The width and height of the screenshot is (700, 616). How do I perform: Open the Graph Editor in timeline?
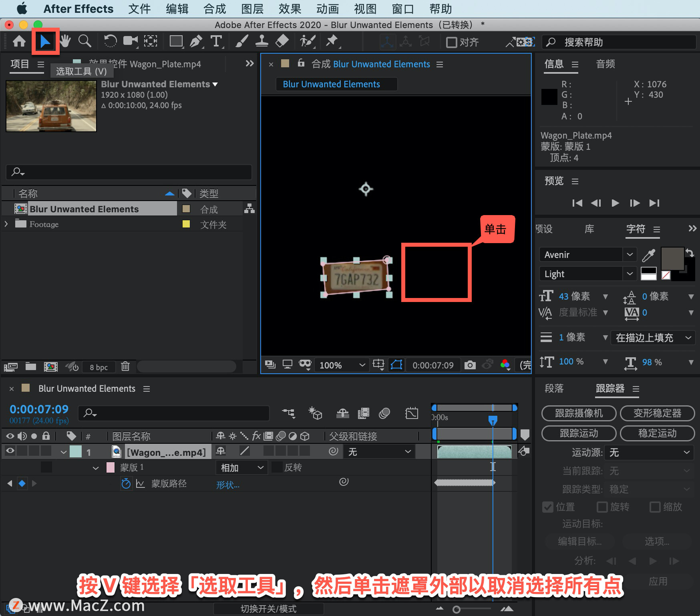pos(411,413)
